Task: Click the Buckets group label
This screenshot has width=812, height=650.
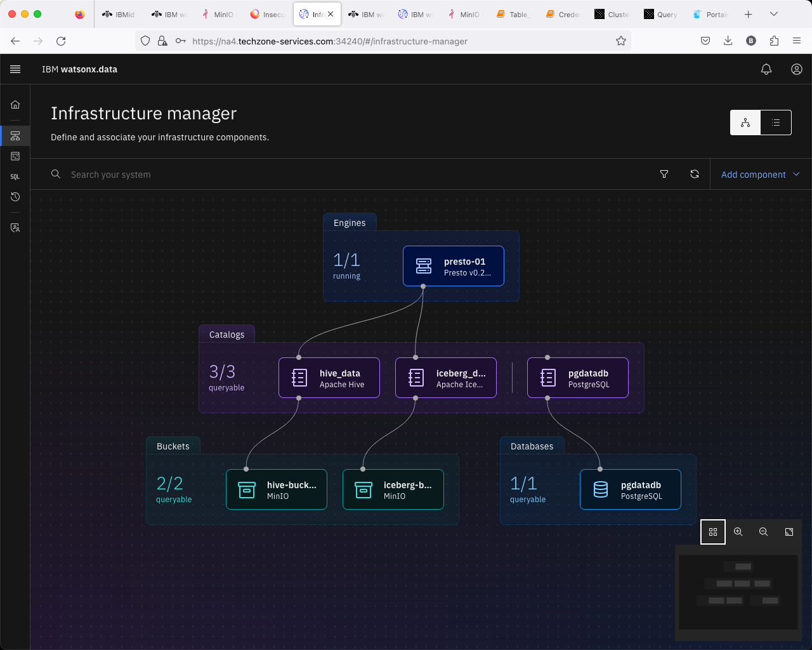Action: click(x=173, y=446)
